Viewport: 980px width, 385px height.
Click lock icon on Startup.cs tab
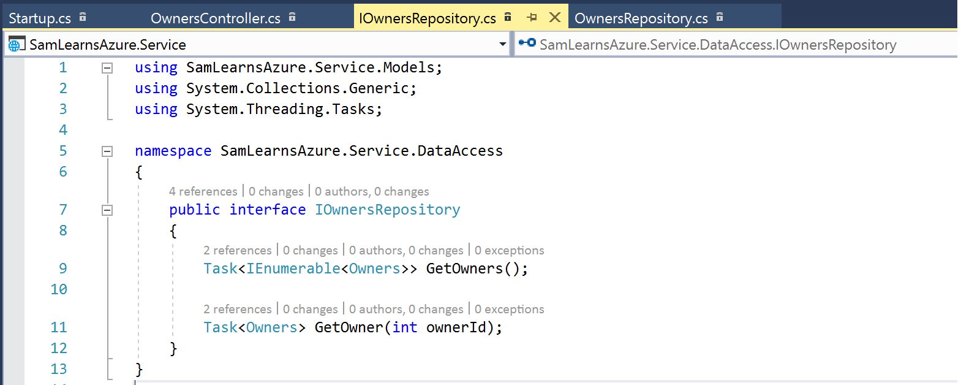(x=83, y=18)
